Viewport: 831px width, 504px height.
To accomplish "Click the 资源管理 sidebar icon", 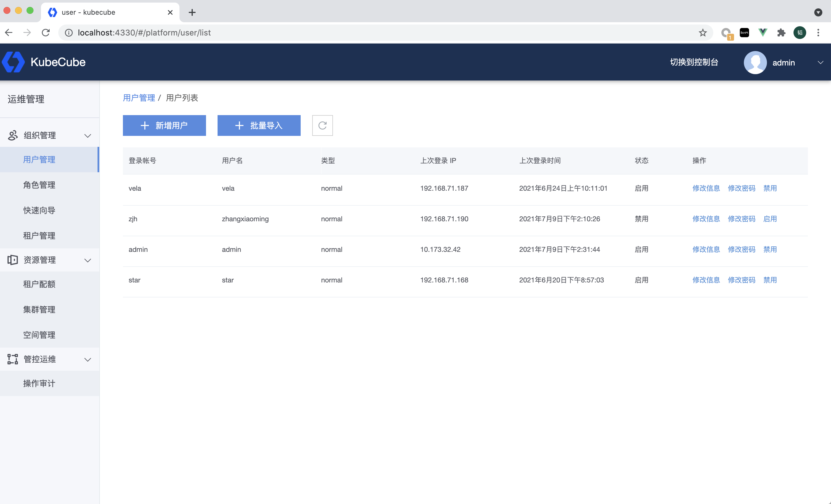I will pyautogui.click(x=13, y=260).
